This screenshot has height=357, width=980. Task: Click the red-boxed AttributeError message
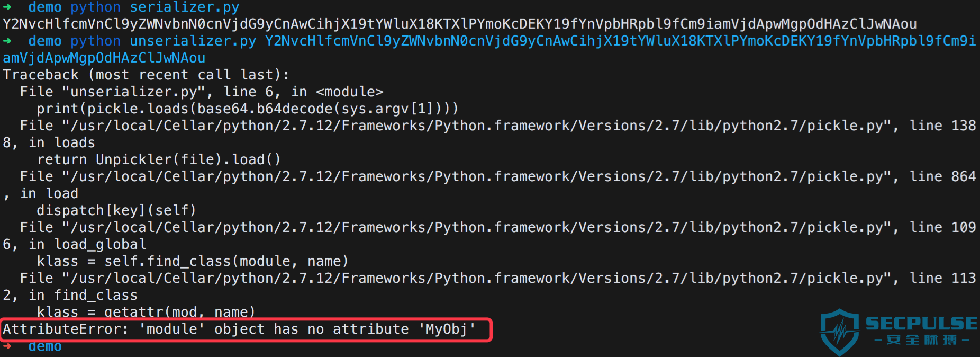[x=239, y=329]
